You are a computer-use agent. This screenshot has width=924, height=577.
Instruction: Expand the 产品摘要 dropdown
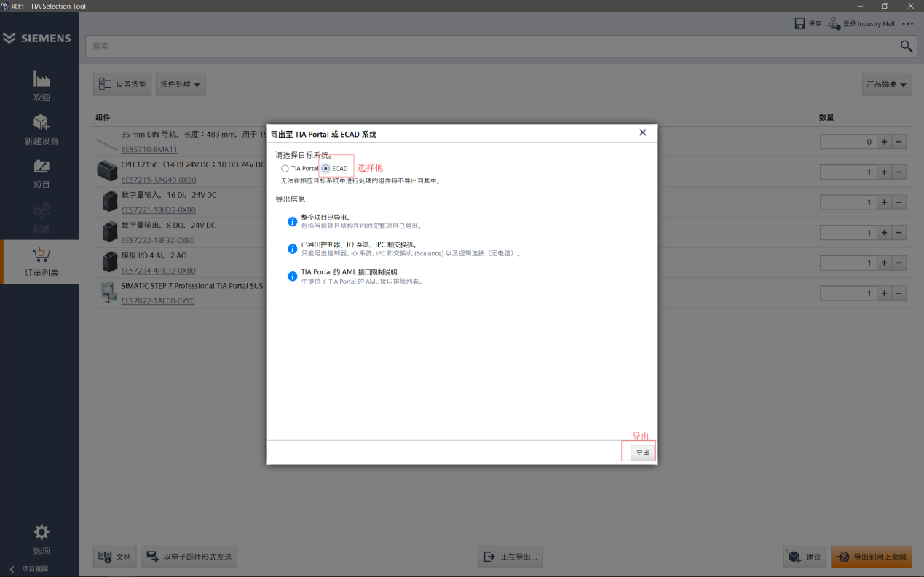[x=886, y=84]
